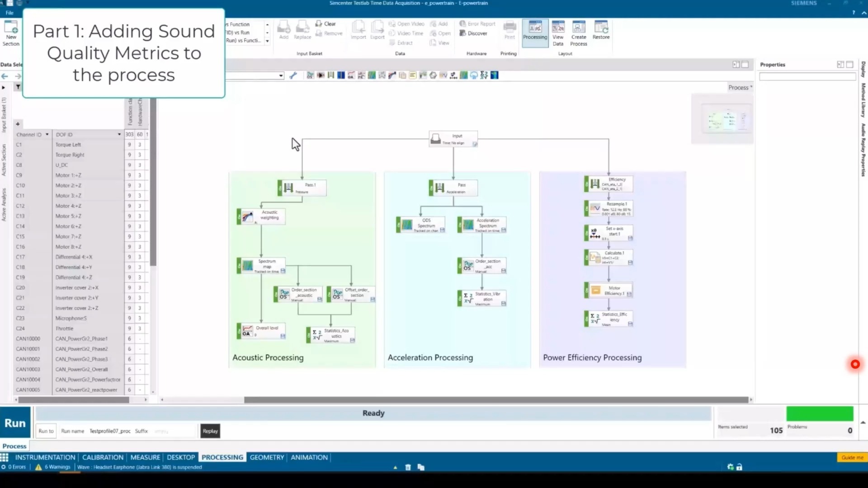Open the File menu
The image size is (868, 488).
[x=9, y=13]
